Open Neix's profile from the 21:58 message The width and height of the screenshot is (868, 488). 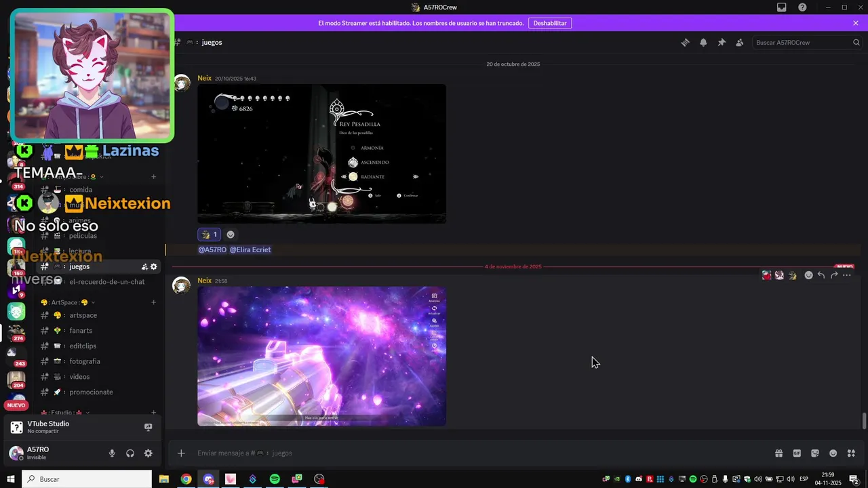204,281
